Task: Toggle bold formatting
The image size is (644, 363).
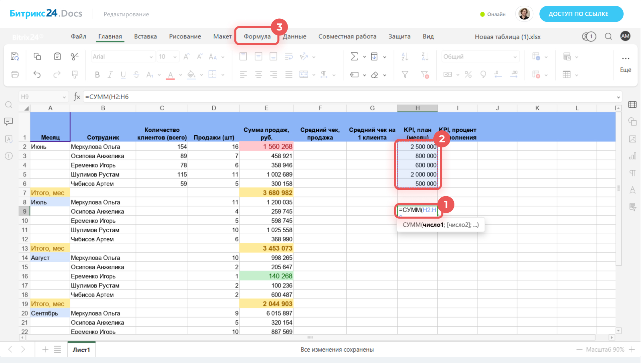Action: pyautogui.click(x=97, y=75)
